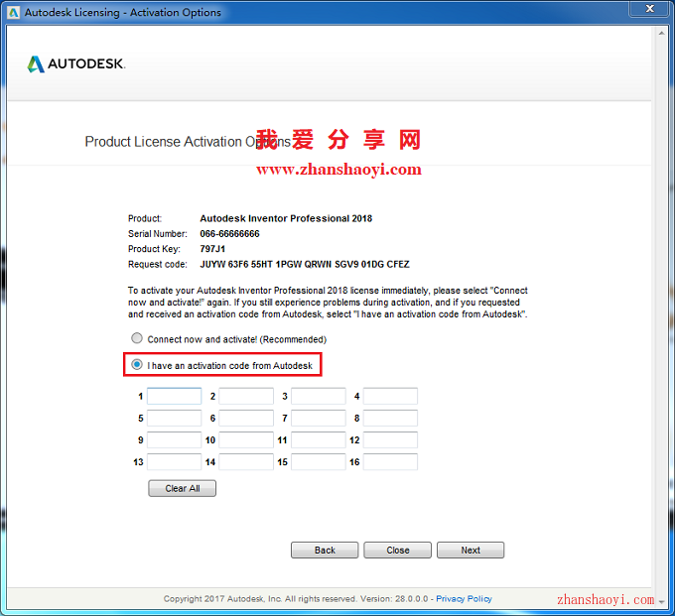Click the Product License Activation Options heading
This screenshot has height=616, width=675.
point(188,142)
